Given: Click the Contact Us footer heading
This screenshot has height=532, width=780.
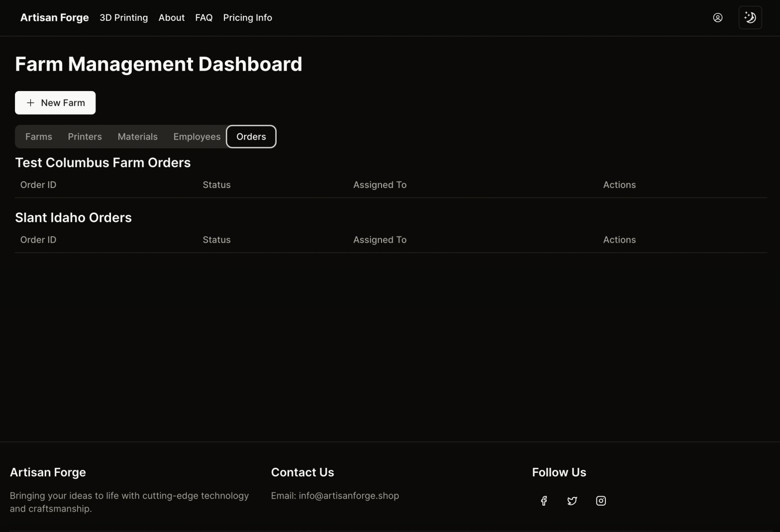Looking at the screenshot, I should click(302, 472).
